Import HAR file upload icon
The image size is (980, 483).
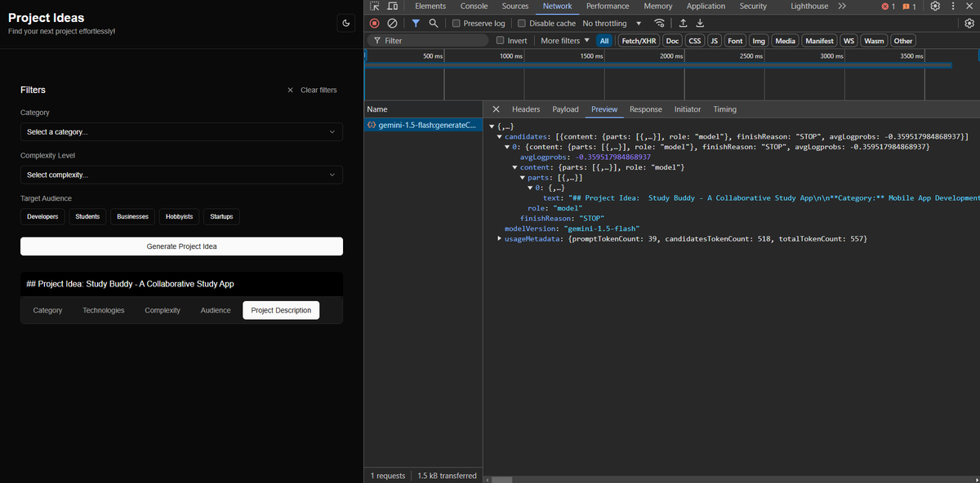pyautogui.click(x=684, y=24)
